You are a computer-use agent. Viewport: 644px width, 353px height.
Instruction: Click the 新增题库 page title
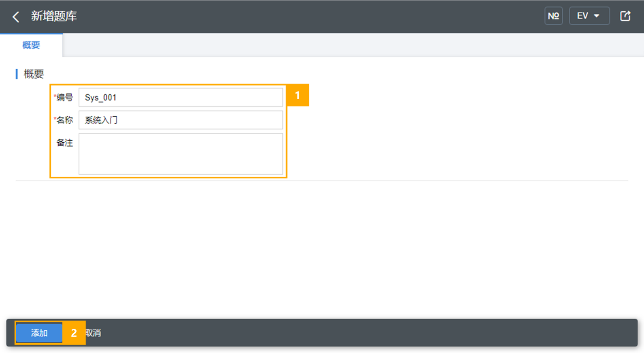pyautogui.click(x=54, y=16)
